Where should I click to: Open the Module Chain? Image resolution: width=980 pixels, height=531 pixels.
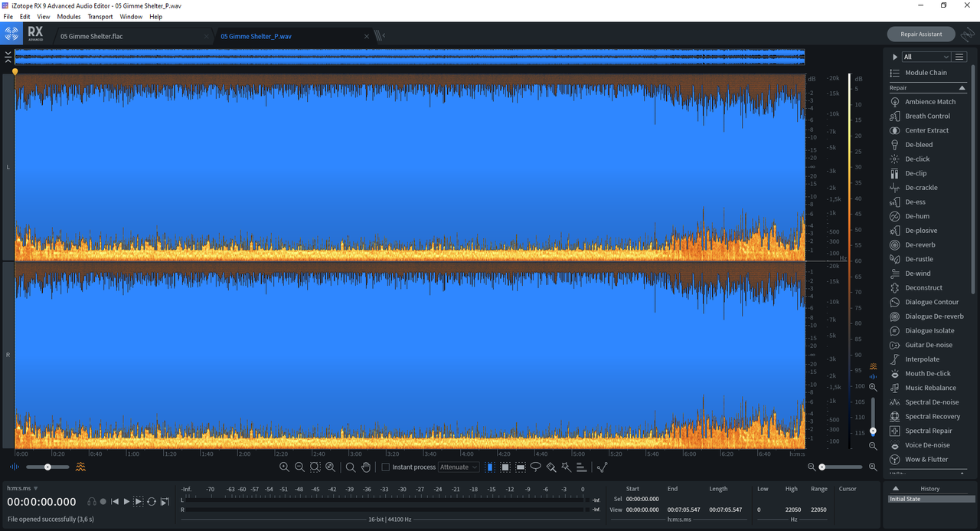point(918,73)
